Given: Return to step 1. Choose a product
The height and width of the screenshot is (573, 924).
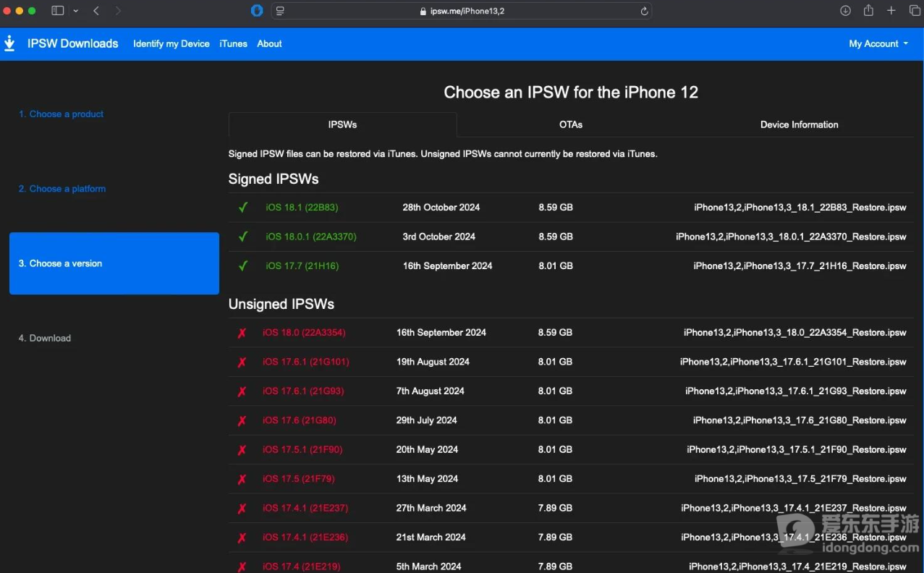Looking at the screenshot, I should [x=61, y=114].
